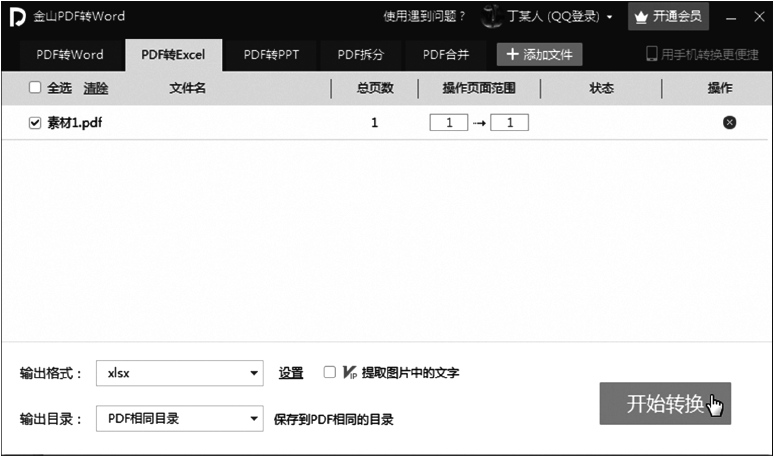This screenshot has height=457, width=776.
Task: Switch to the PDF转PPT tab
Action: click(271, 54)
